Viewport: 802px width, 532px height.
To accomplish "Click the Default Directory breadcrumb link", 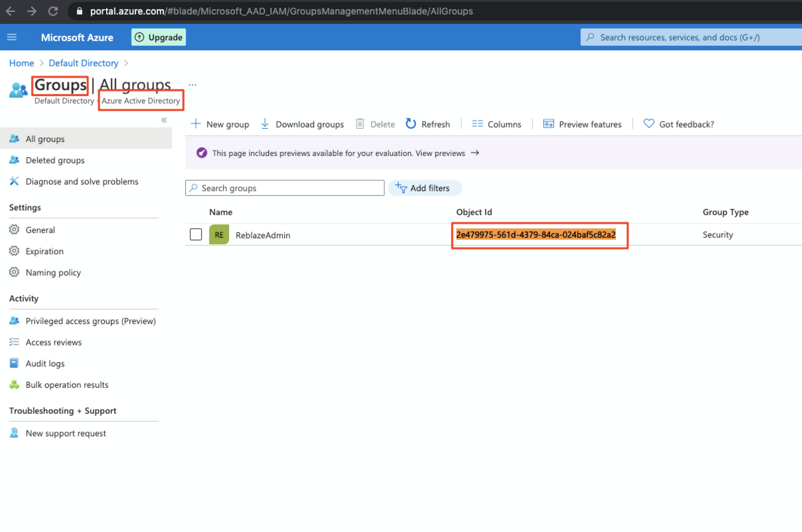I will 83,63.
